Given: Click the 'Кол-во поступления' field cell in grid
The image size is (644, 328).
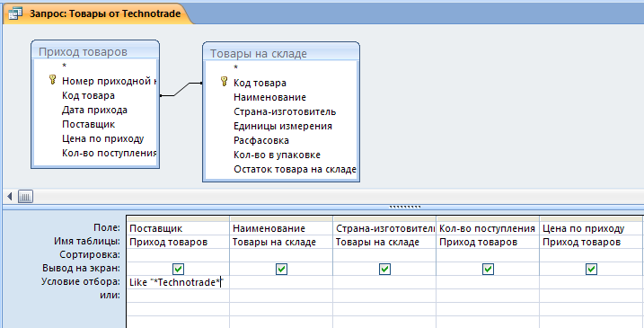Looking at the screenshot, I should pos(488,228).
